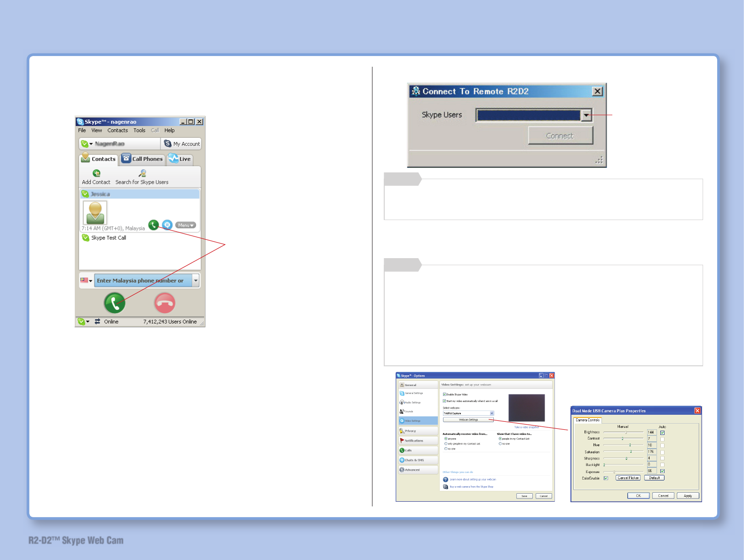Open the status dropdown next to NagenRao
The image size is (744, 560).
[91, 144]
